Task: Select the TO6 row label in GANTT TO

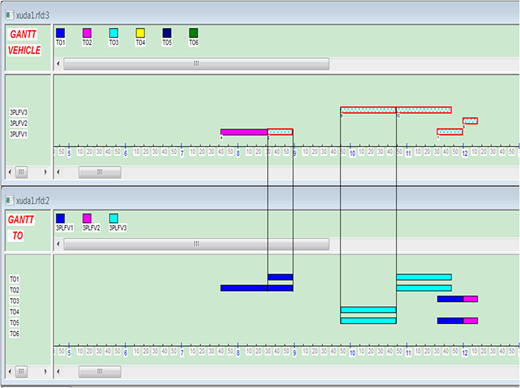Action: [x=14, y=334]
